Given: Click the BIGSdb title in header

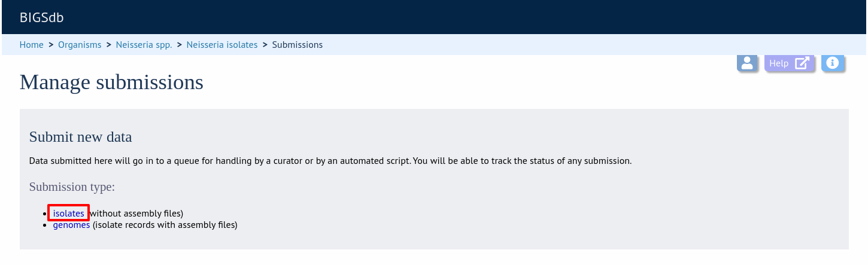Looking at the screenshot, I should [x=42, y=17].
